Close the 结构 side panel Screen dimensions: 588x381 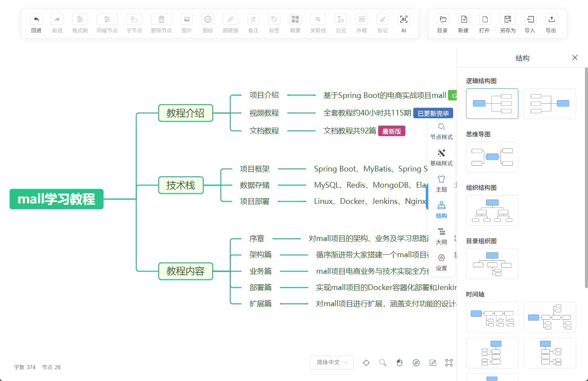pos(575,58)
